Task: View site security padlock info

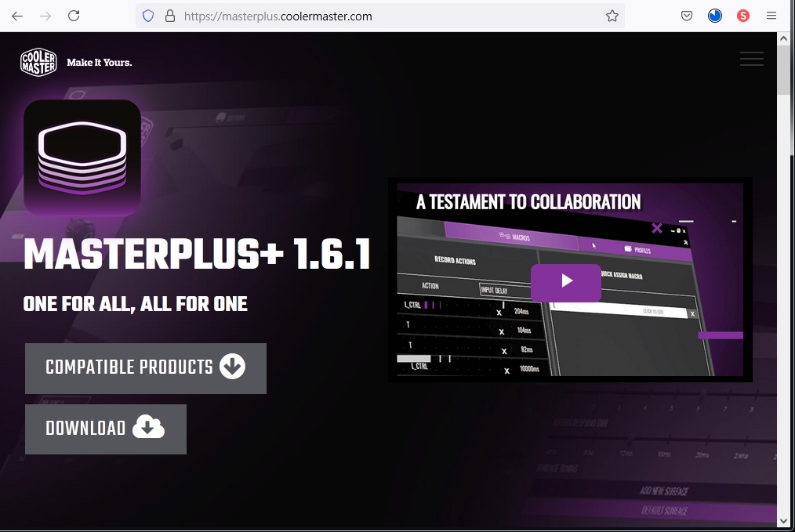Action: (x=170, y=16)
